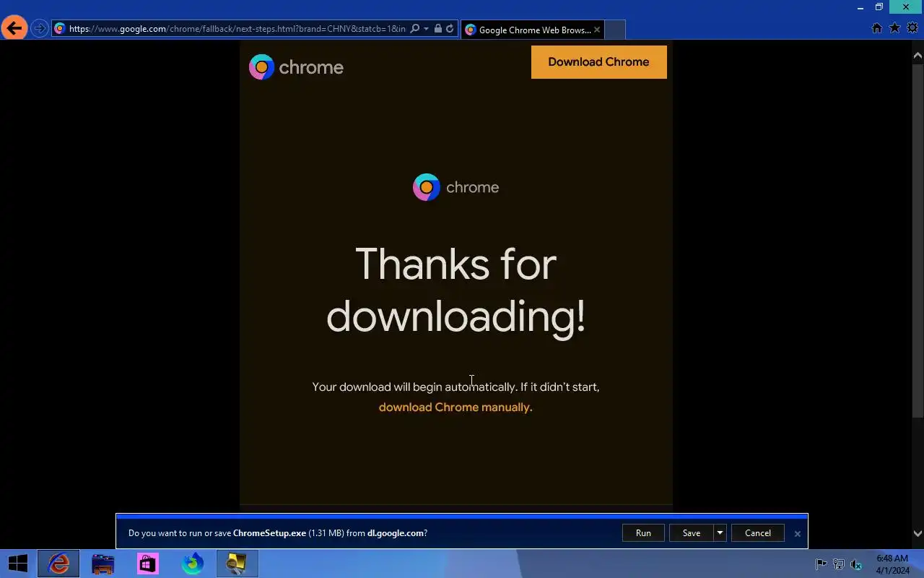Click the Home icon in browser toolbar
The height and width of the screenshot is (578, 924).
point(877,28)
